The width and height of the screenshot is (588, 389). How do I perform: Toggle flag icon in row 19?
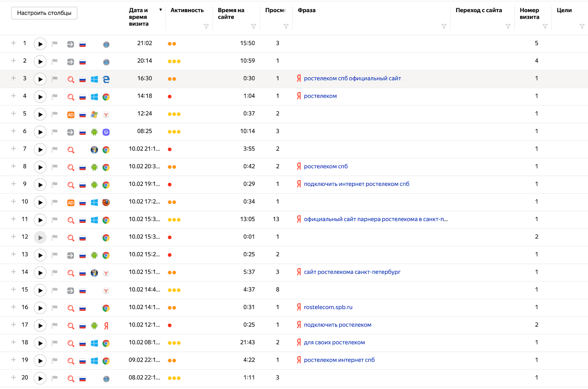coord(55,360)
